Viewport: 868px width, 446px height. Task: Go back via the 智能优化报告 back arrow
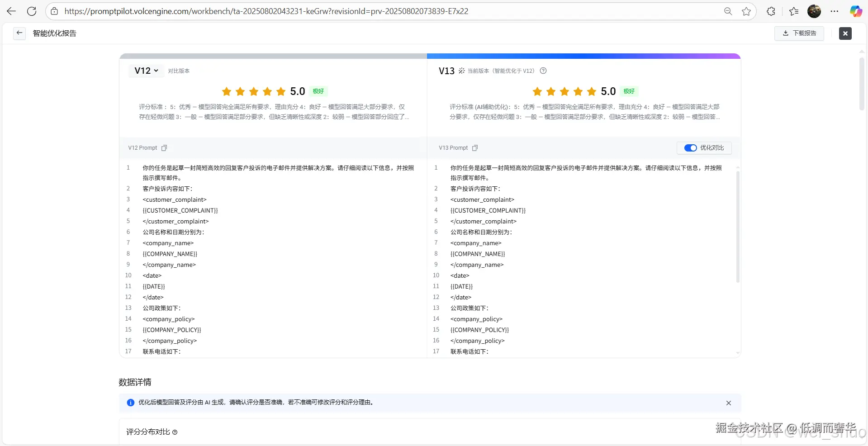tap(19, 33)
